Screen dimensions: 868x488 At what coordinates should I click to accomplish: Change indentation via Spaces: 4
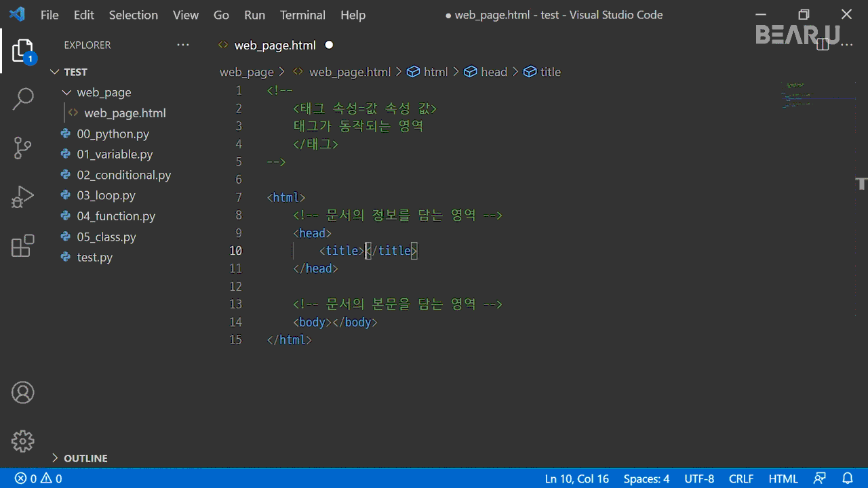(646, 479)
